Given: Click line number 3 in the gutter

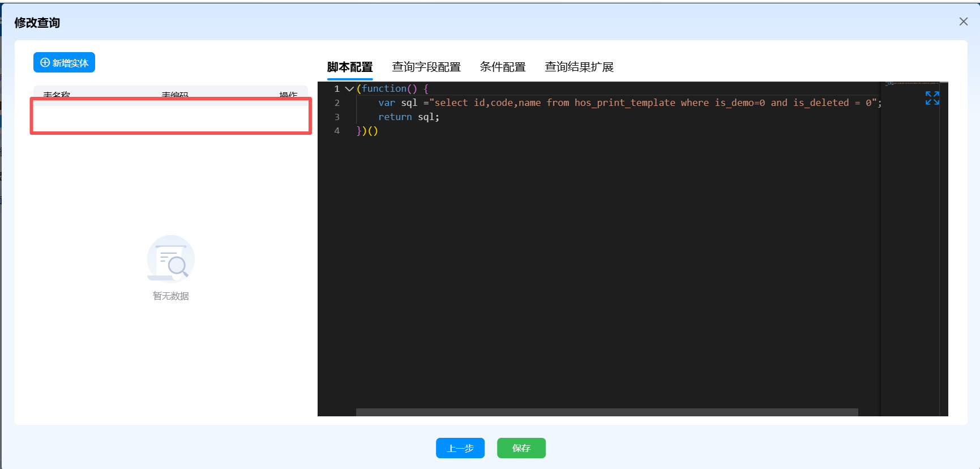Looking at the screenshot, I should 337,117.
